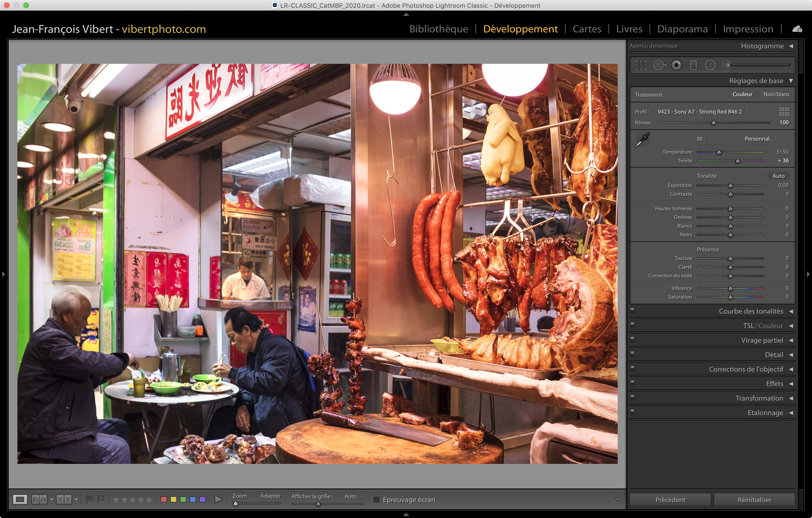
Task: Select the Graduated filter tool
Action: pos(693,65)
